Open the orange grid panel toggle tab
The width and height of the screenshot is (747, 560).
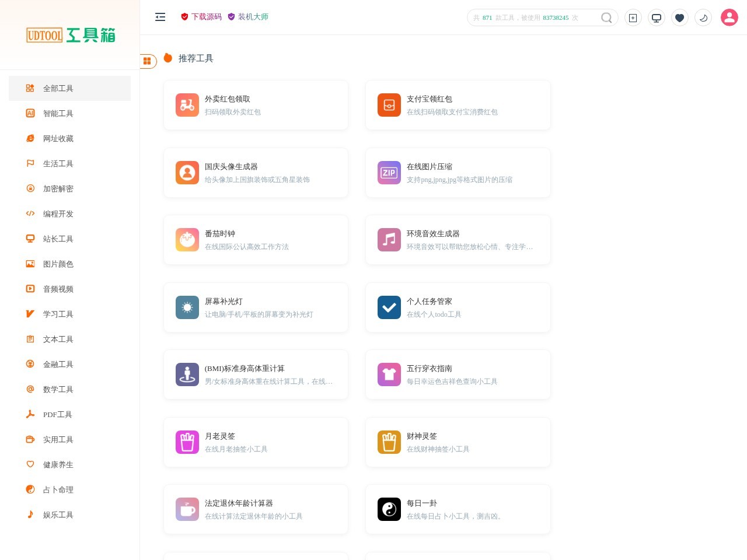(x=148, y=61)
